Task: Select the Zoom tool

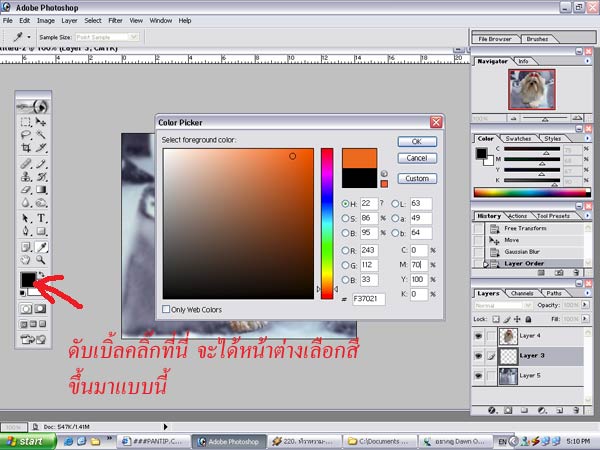Action: pos(41,260)
